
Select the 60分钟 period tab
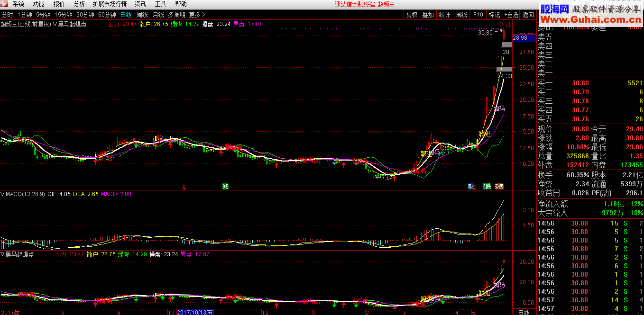coord(107,15)
